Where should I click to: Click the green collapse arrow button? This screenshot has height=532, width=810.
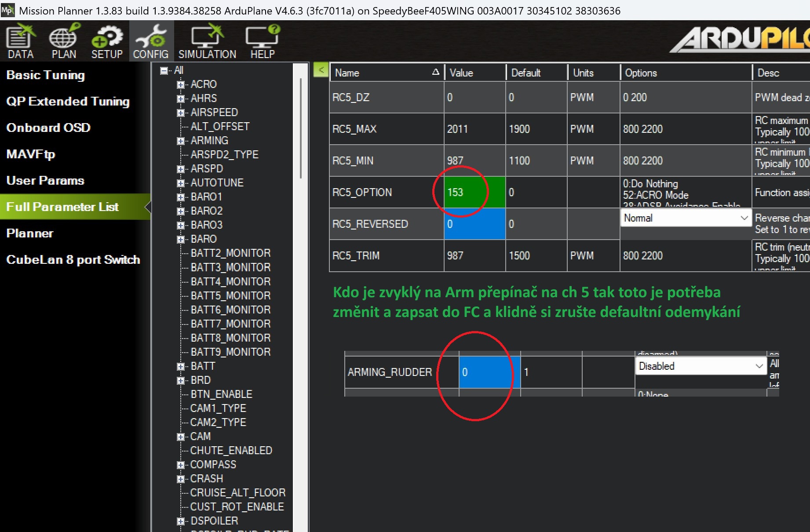(321, 70)
